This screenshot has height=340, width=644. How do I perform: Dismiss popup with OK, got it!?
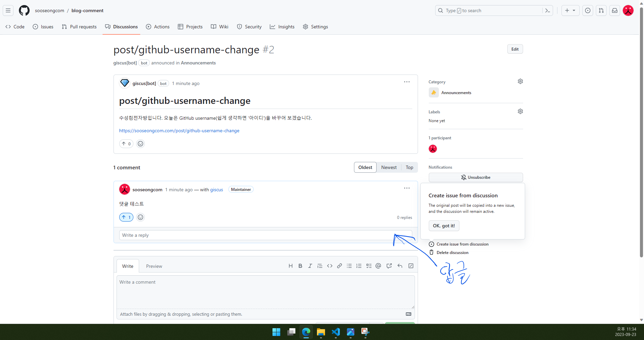pyautogui.click(x=444, y=226)
